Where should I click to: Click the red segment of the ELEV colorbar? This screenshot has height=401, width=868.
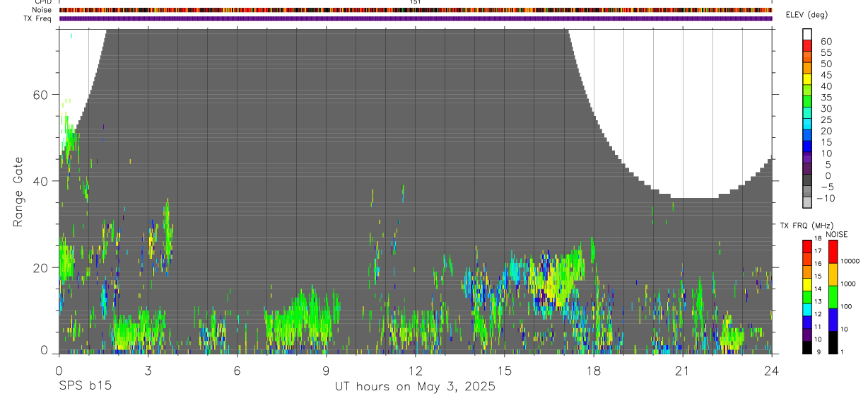(x=807, y=46)
